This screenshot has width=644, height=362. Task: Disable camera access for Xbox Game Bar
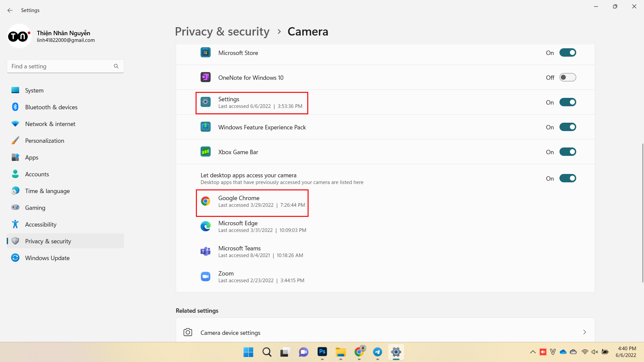click(x=568, y=152)
